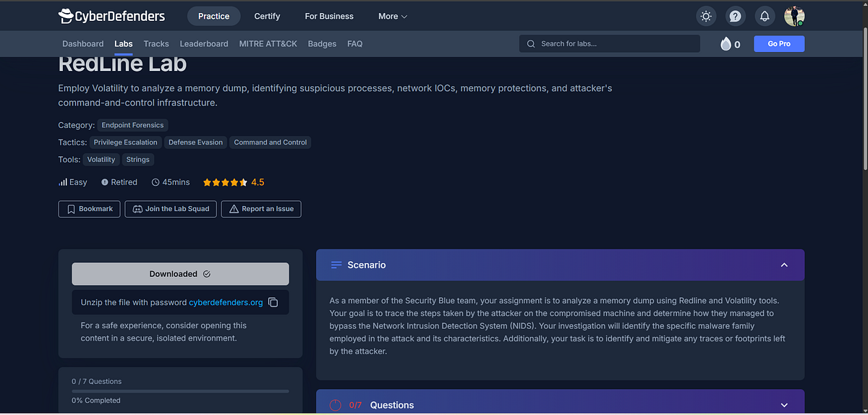This screenshot has width=868, height=415.
Task: Click the Retired status label
Action: [x=124, y=182]
